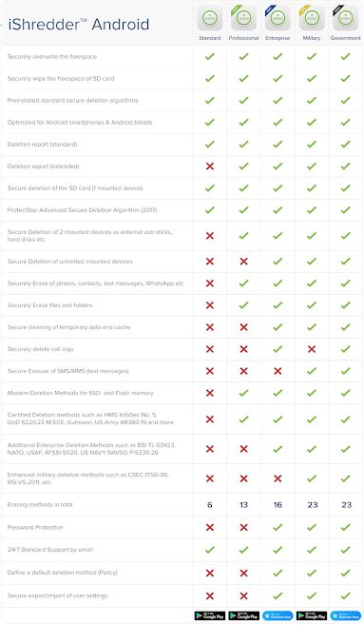
Task: Click Professional red X for unlimited mounted devices
Action: [x=243, y=262]
